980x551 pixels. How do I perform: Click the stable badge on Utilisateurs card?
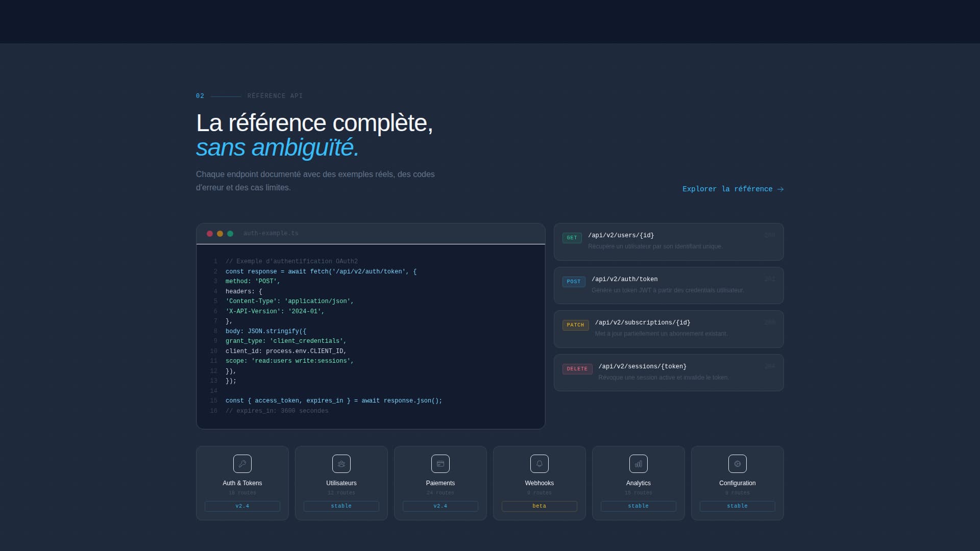(341, 506)
